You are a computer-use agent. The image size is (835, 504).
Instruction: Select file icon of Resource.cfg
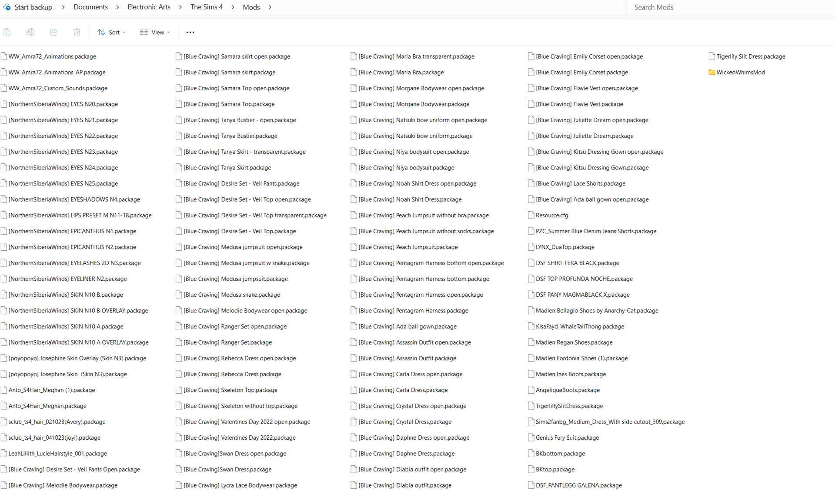pyautogui.click(x=531, y=215)
